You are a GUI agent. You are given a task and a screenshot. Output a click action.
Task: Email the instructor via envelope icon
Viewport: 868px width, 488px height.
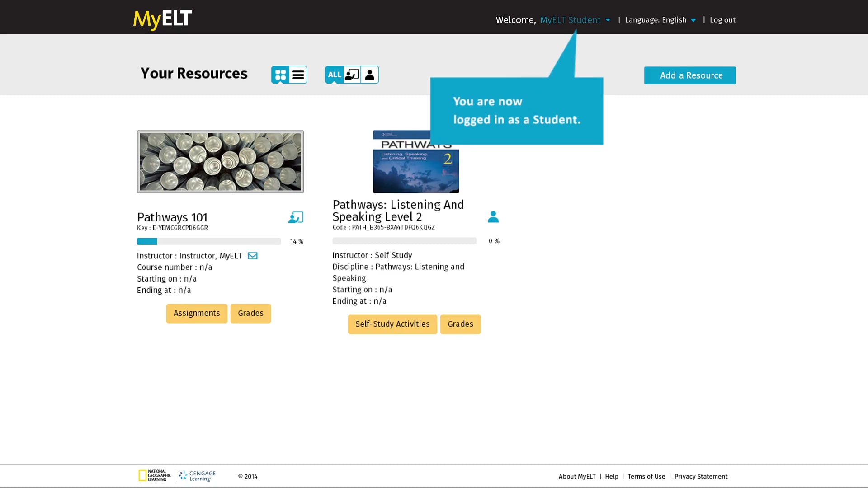[x=253, y=256]
